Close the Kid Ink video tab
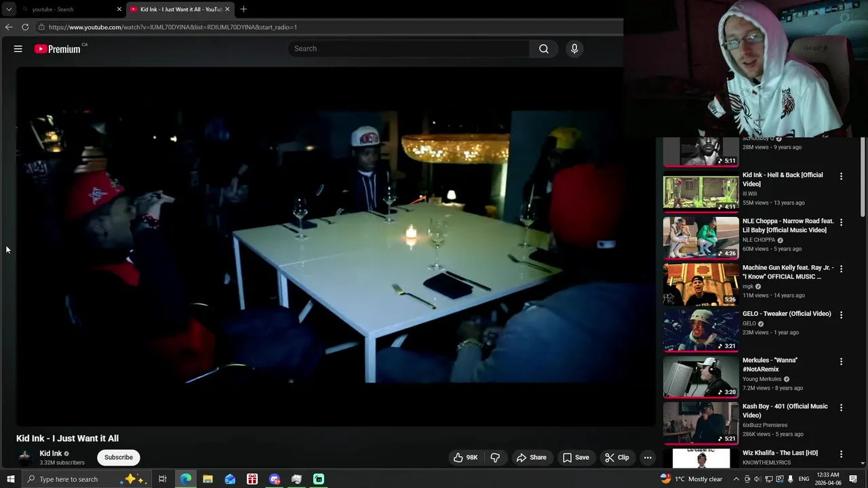The height and width of the screenshot is (488, 868). tap(227, 9)
